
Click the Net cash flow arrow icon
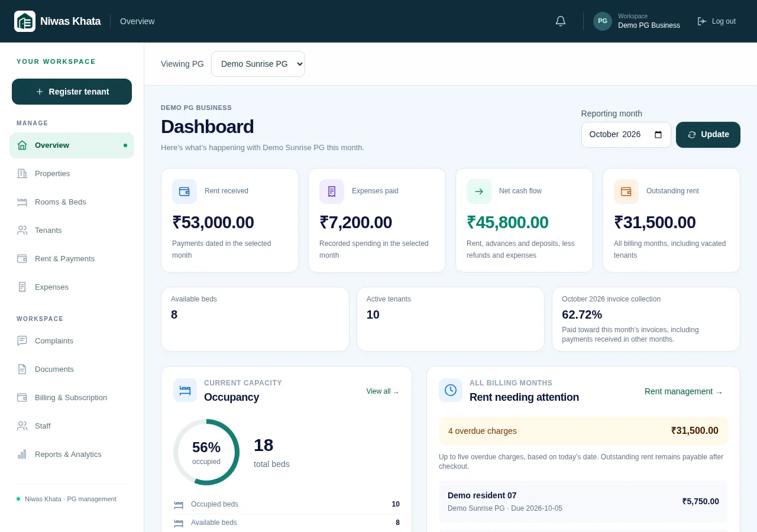point(479,192)
